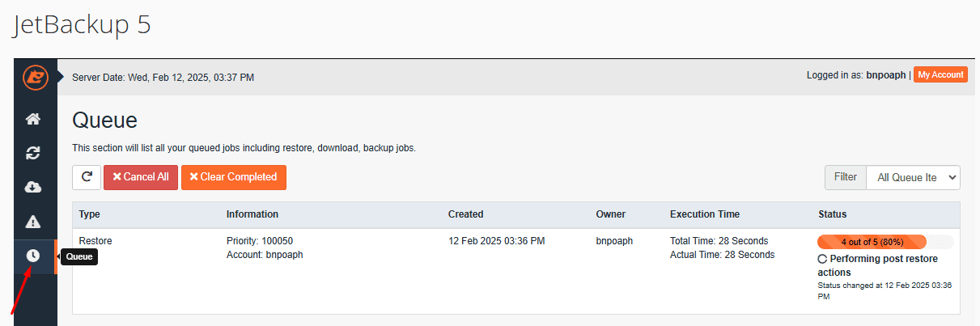Image resolution: width=980 pixels, height=326 pixels.
Task: Click the Owner column header
Action: tap(610, 214)
